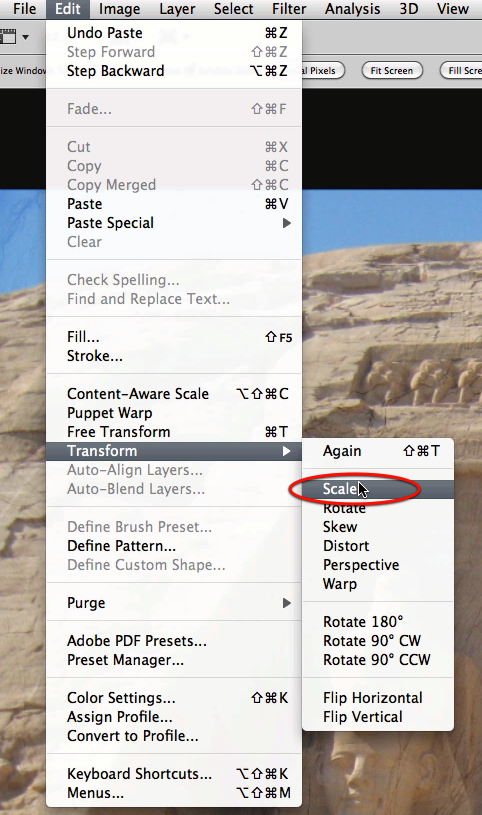Open Preset Manager...
482x815 pixels.
pyautogui.click(x=174, y=660)
